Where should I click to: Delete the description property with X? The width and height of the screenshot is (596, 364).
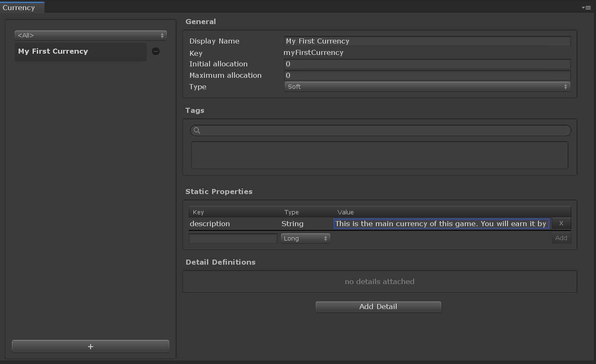click(x=561, y=223)
